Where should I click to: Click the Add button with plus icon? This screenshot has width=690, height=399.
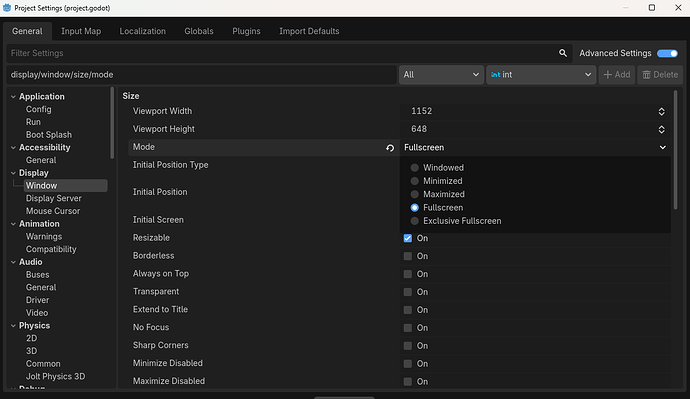tap(617, 75)
